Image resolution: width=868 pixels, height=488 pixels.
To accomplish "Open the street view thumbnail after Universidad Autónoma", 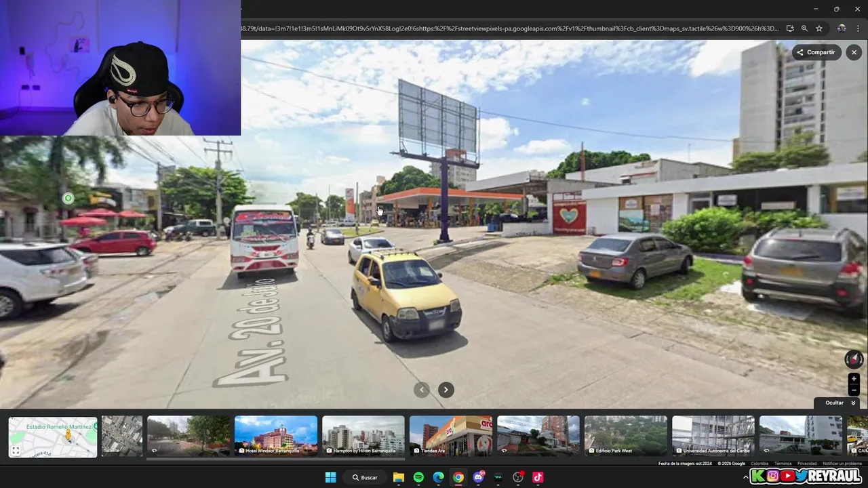I will 801,435.
